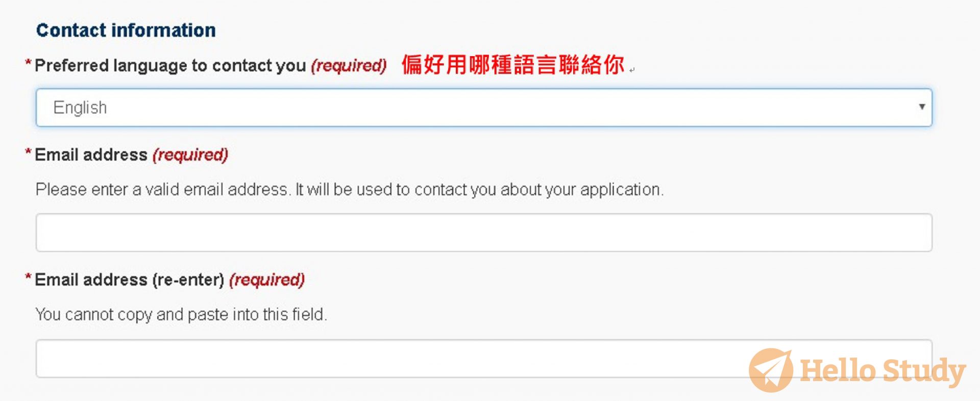Click the Contact information heading

tap(126, 30)
